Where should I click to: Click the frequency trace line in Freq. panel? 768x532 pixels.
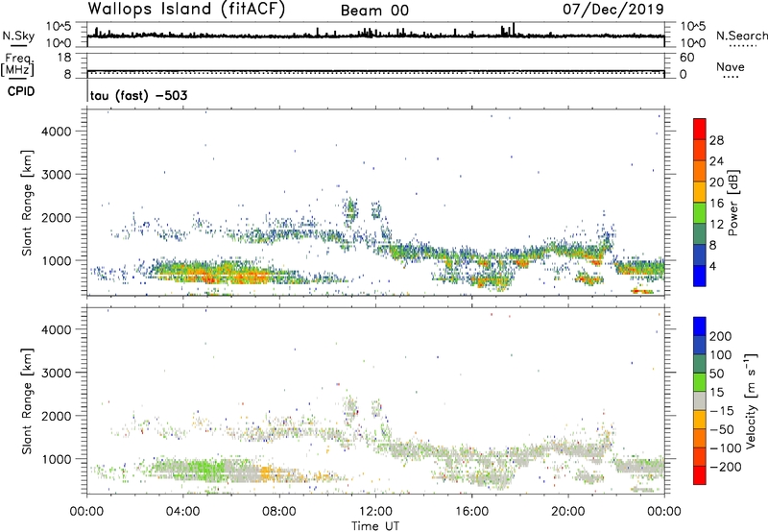pyautogui.click(x=375, y=71)
